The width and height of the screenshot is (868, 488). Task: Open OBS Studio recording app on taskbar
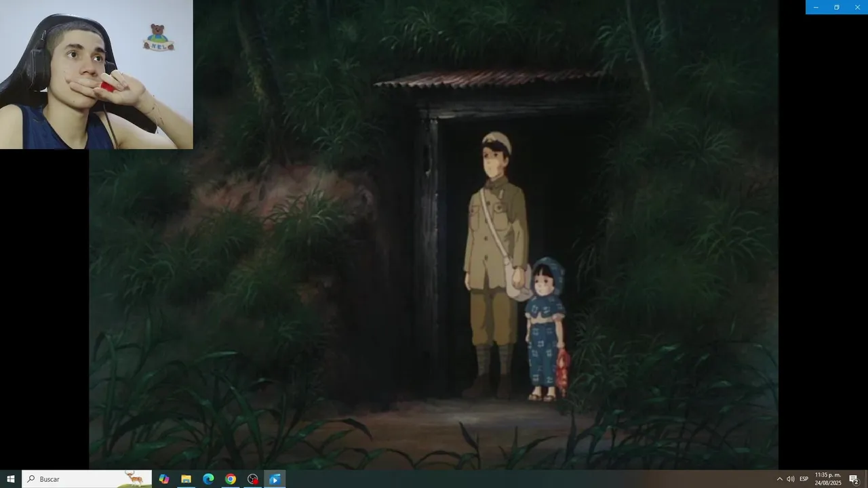(253, 479)
